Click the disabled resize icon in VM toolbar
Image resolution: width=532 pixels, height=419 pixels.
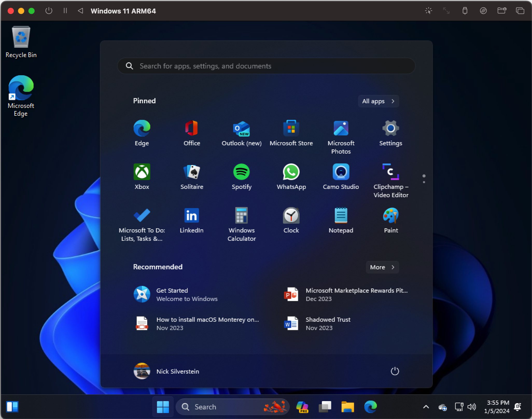446,11
